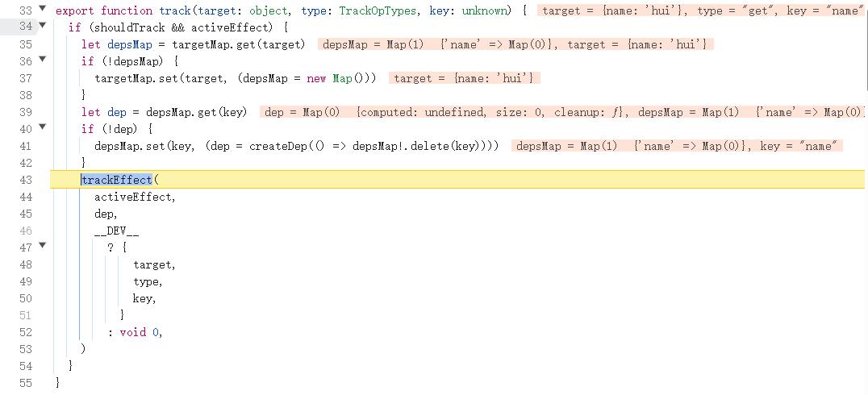Click line number 41 in the gutter

click(x=24, y=146)
